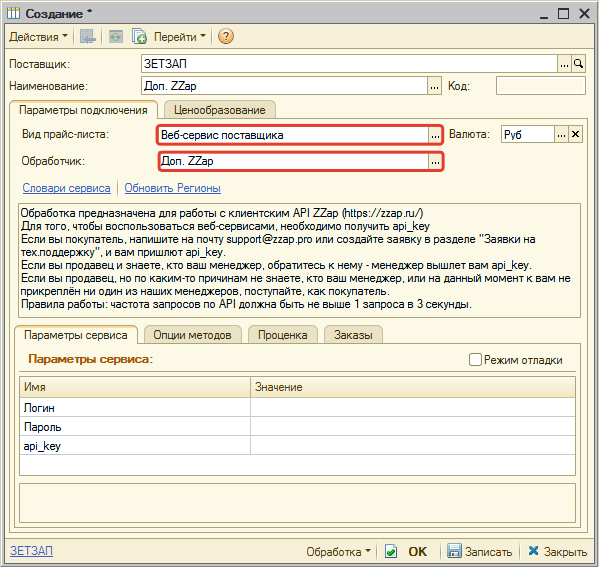This screenshot has height=567, width=599.
Task: Open the Обработка dropdown at bottom
Action: coord(338,551)
